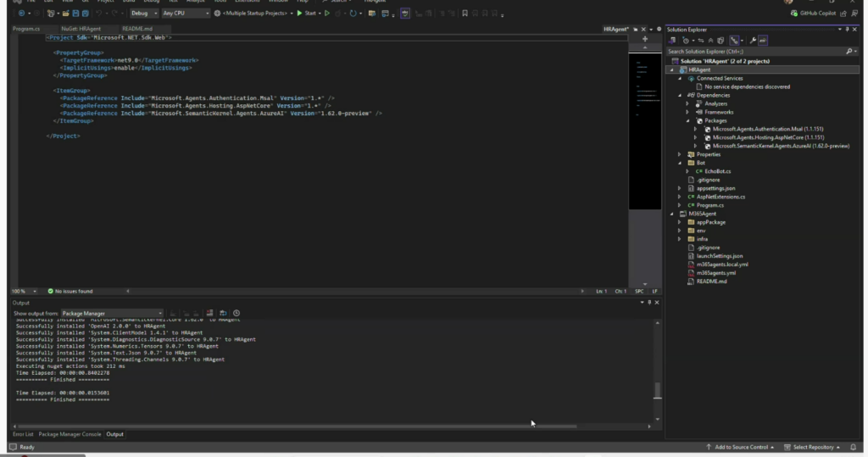Expand the Frameworks node

tap(687, 112)
